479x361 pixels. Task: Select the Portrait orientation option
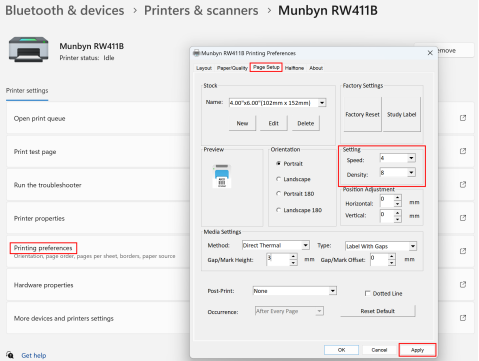[278, 163]
